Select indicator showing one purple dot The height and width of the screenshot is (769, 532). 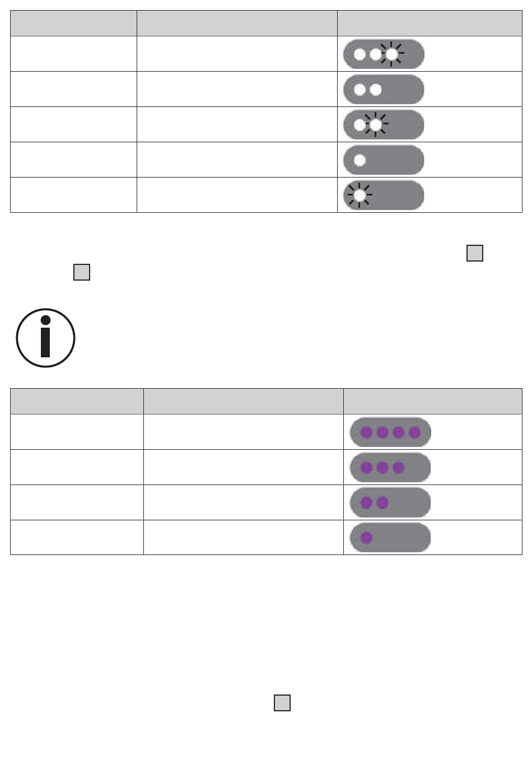(390, 538)
